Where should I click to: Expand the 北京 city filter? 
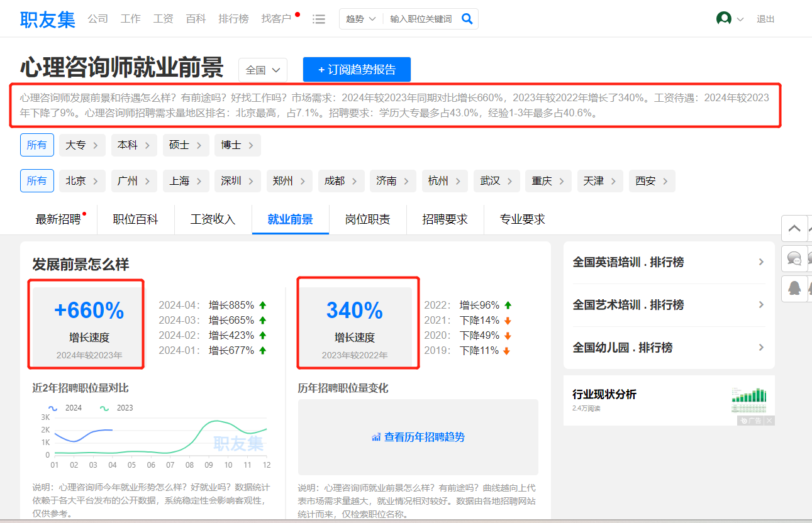click(82, 181)
